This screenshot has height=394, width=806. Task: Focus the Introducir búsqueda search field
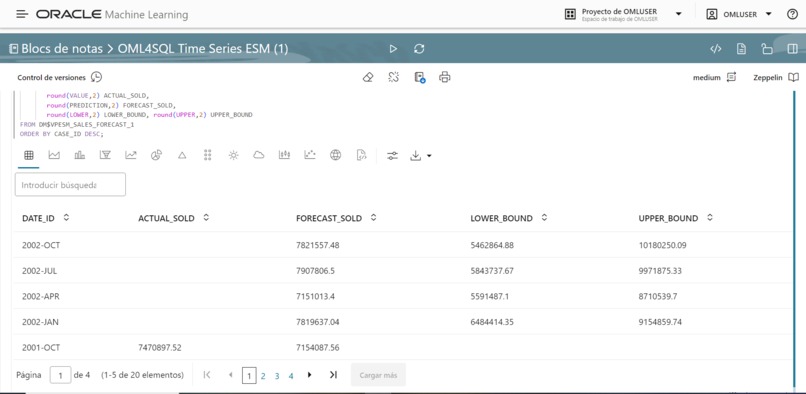pos(70,184)
